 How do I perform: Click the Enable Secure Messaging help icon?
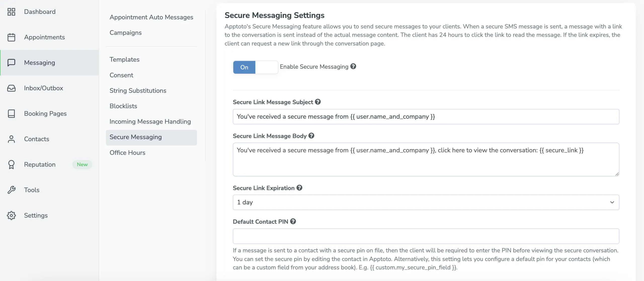[353, 66]
